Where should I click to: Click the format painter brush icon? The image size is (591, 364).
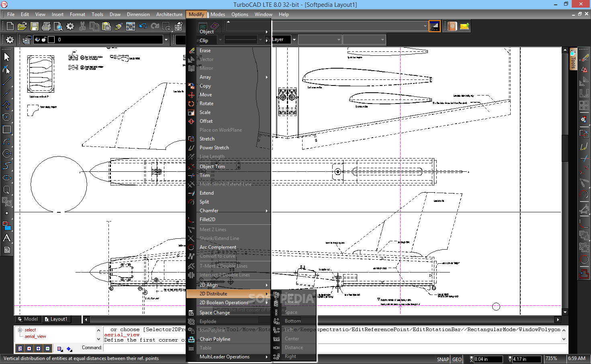click(119, 26)
